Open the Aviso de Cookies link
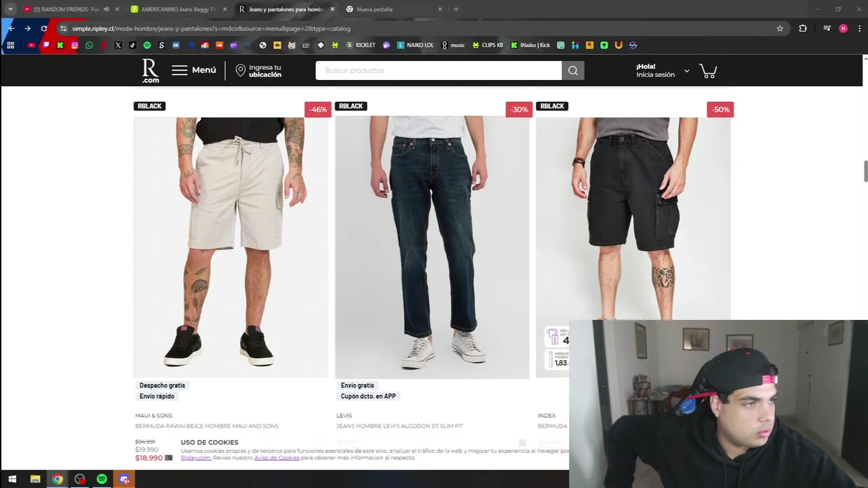This screenshot has width=868, height=488. (x=277, y=458)
